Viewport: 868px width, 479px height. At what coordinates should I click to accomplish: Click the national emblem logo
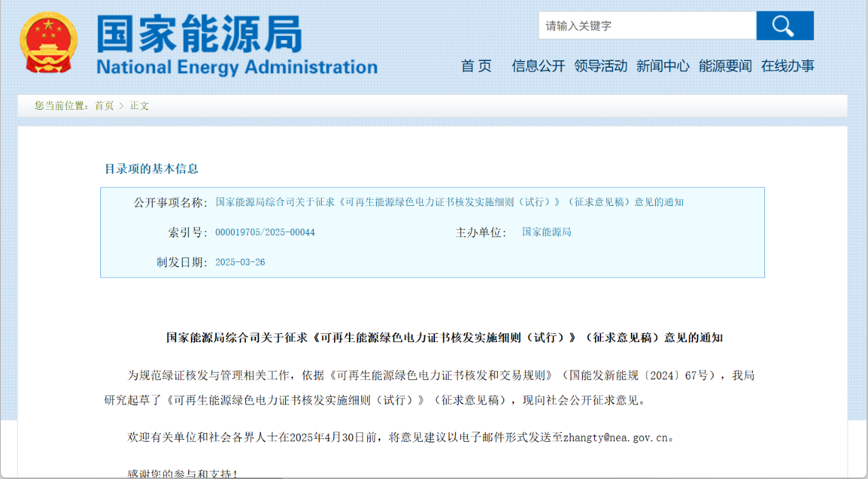[x=48, y=43]
